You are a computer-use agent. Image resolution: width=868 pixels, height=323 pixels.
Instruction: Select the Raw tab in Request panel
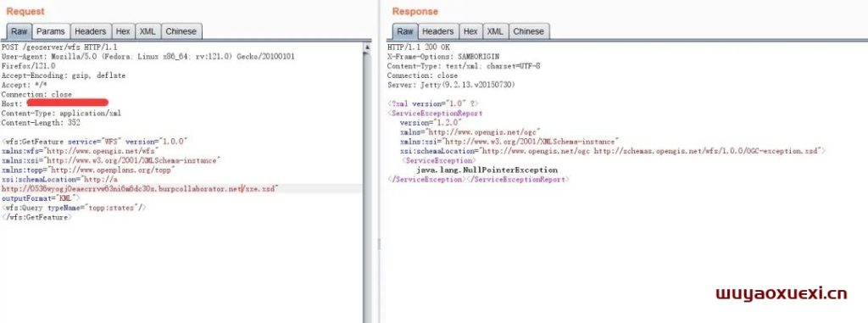19,31
